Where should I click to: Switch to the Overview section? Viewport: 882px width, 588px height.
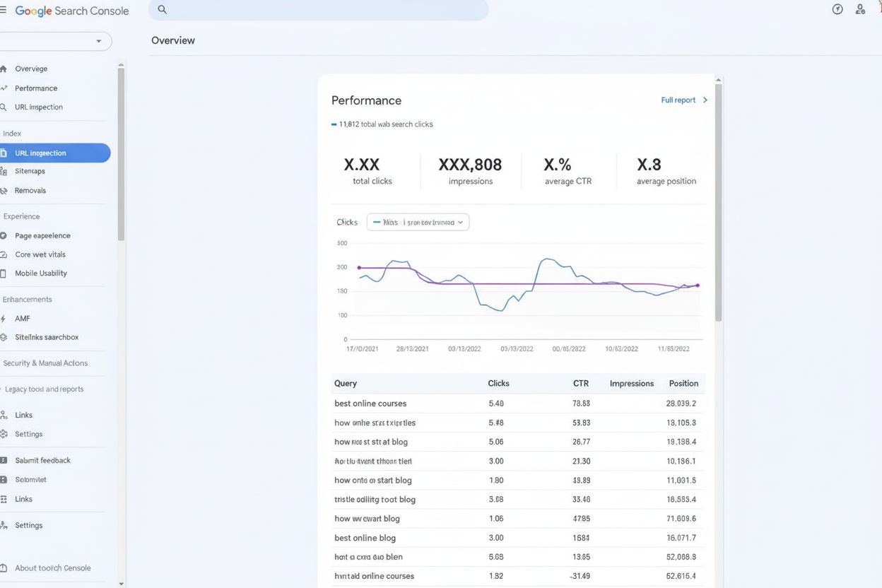(32, 69)
